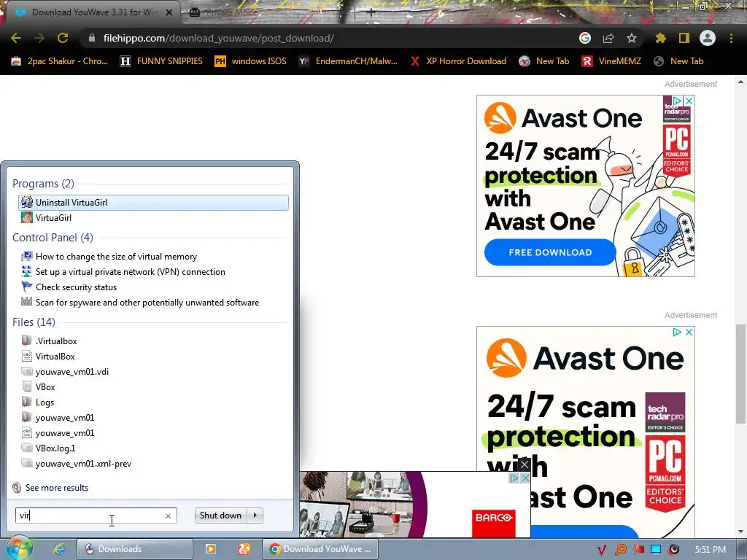Open EndermanCH/Malw... bookmark
The height and width of the screenshot is (560, 747).
348,61
